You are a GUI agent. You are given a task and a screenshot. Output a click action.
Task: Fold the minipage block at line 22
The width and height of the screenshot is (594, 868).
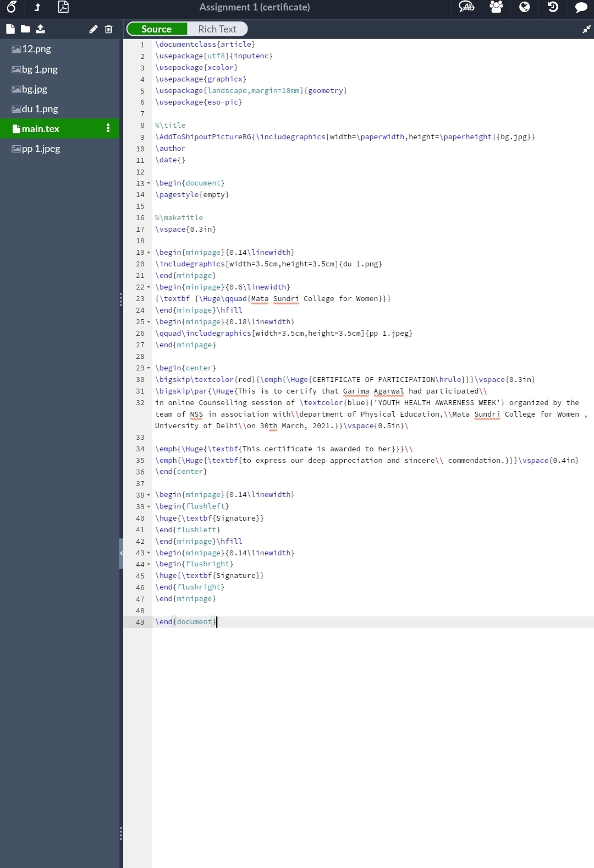148,287
